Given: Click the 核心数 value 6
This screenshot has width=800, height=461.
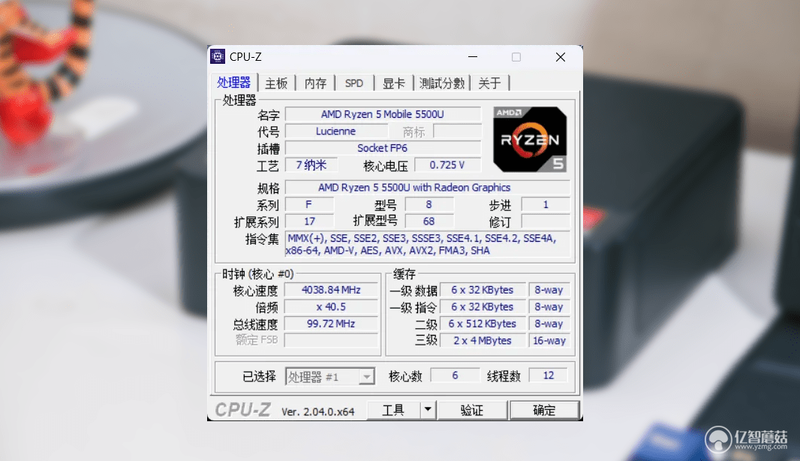Looking at the screenshot, I should (455, 375).
